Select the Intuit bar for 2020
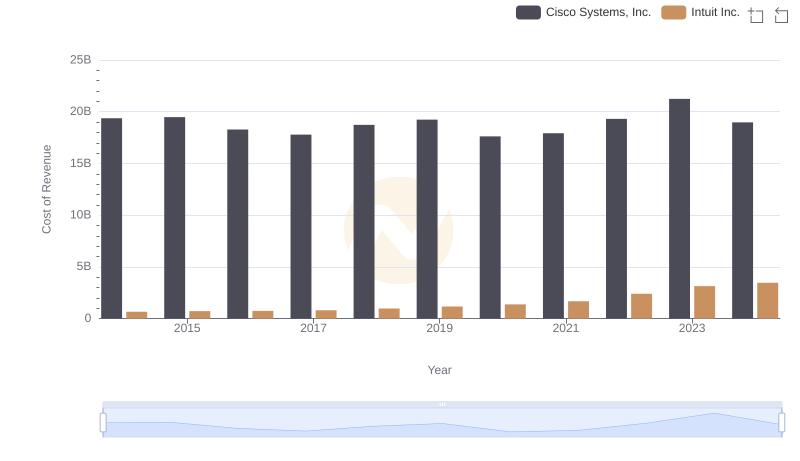Viewport: 800px width, 461px height. pos(515,311)
